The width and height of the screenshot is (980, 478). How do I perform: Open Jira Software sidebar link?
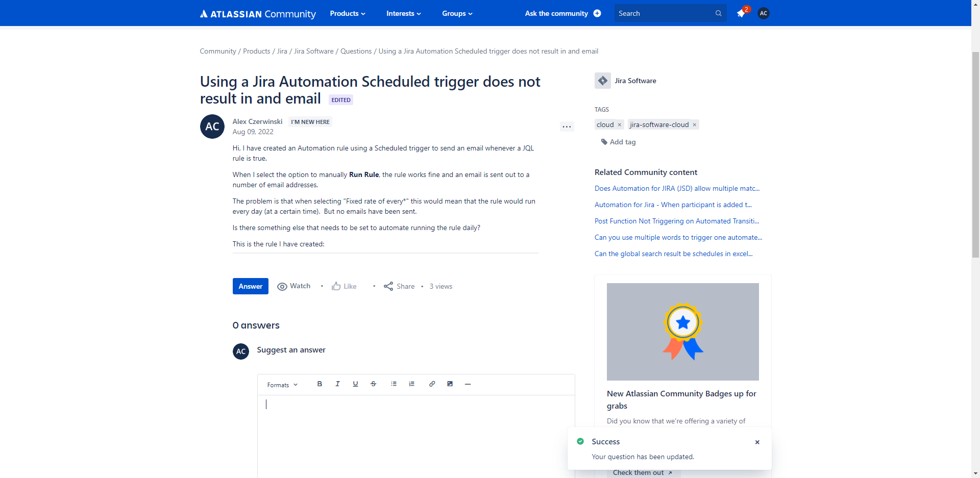635,81
